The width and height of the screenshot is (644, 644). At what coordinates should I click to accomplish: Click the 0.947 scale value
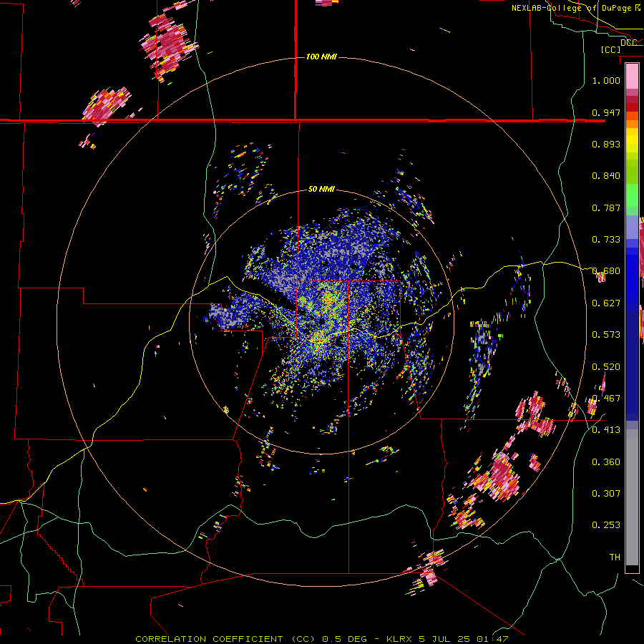pyautogui.click(x=606, y=112)
